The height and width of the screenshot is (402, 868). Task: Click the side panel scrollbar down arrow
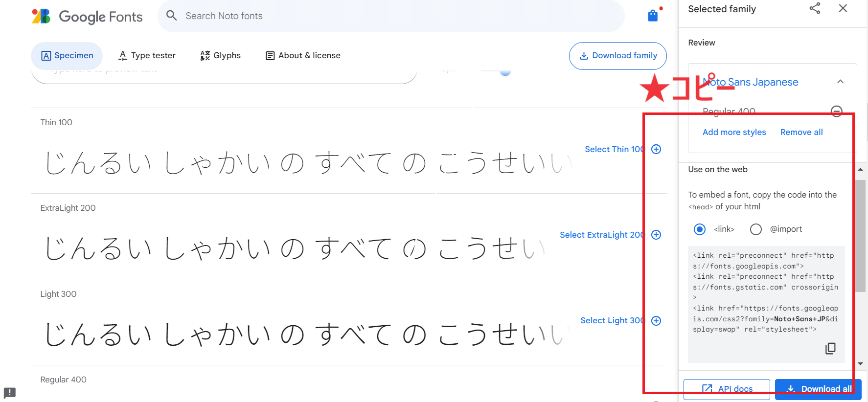click(x=860, y=364)
